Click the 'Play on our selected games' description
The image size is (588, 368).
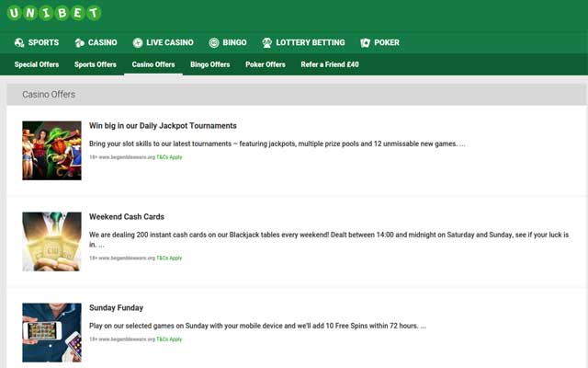pyautogui.click(x=257, y=326)
